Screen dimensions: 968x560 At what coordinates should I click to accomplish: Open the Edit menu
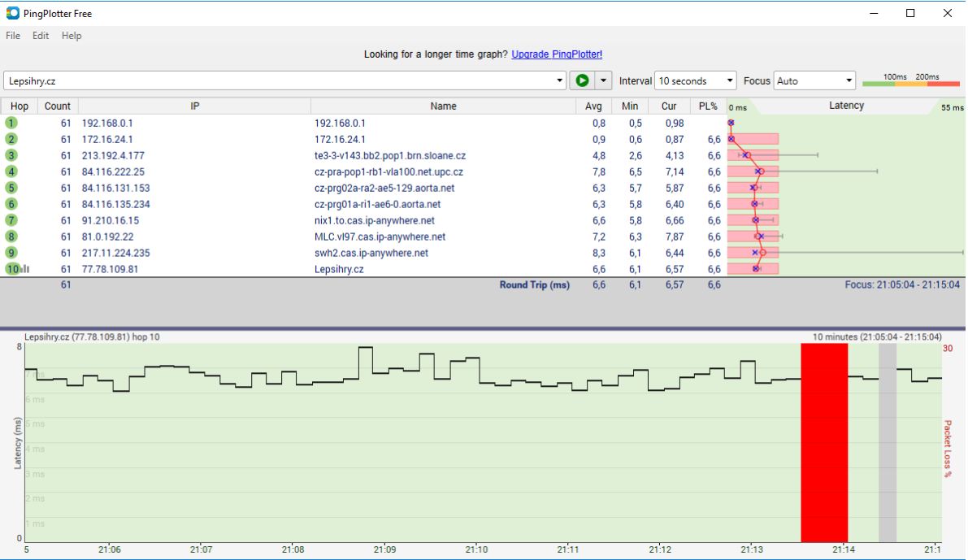pyautogui.click(x=41, y=36)
